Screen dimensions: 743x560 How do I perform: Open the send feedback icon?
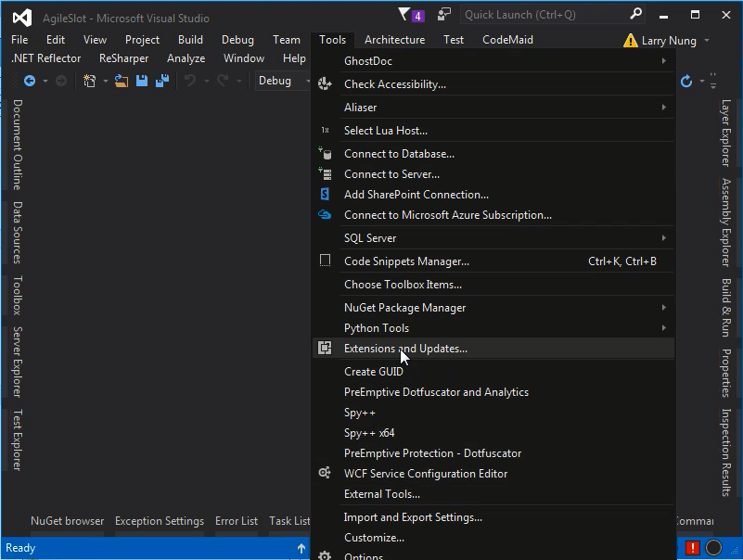click(443, 15)
